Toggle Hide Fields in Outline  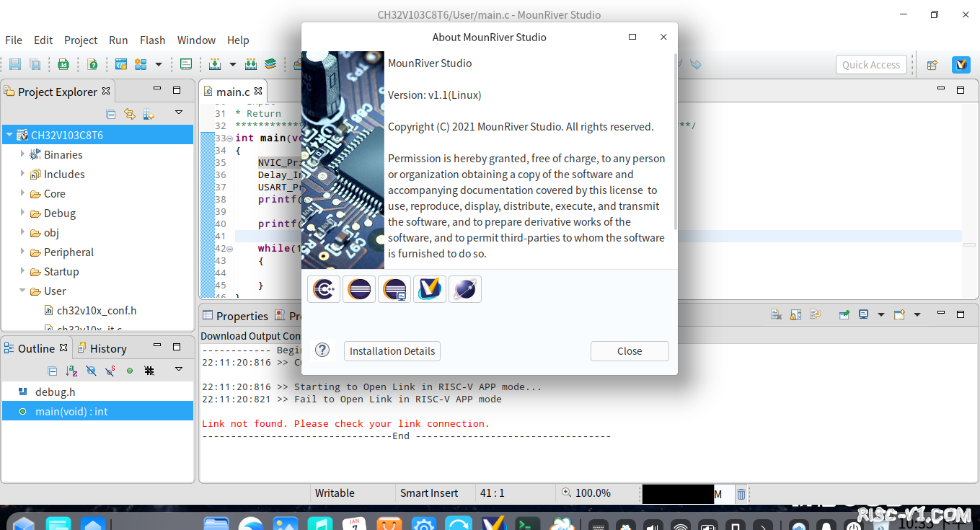(x=91, y=371)
